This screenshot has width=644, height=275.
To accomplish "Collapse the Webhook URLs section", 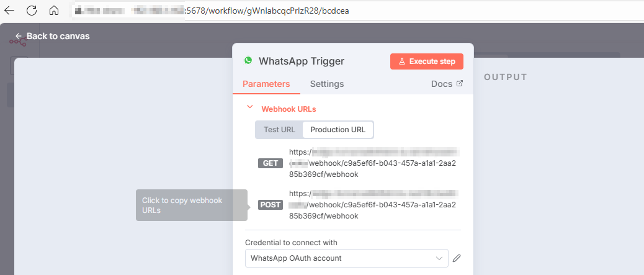I will pyautogui.click(x=250, y=107).
